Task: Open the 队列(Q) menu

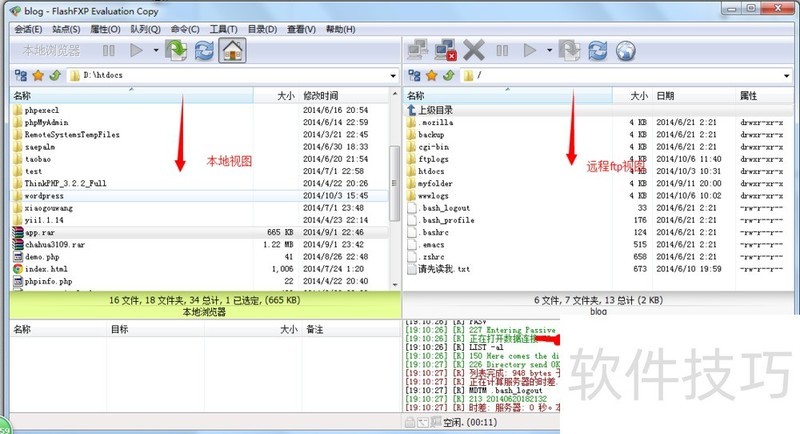Action: [x=145, y=29]
